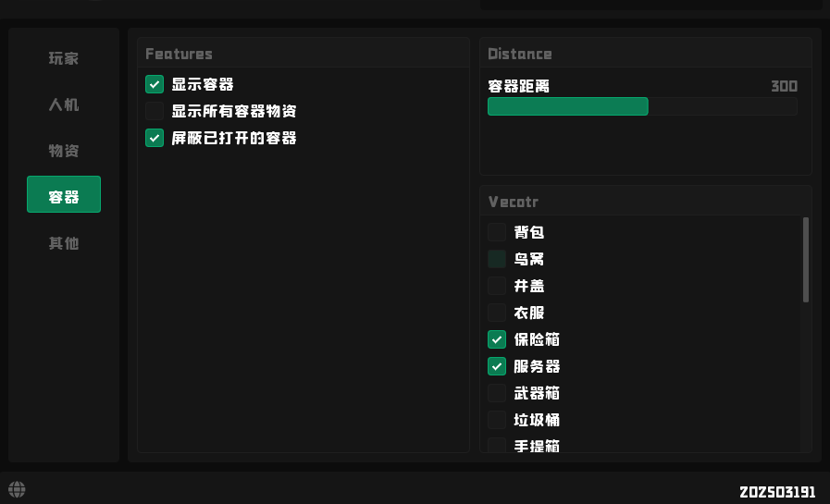Image resolution: width=830 pixels, height=504 pixels.
Task: Disable the 屏蔽已打开的容器 checkbox
Action: (155, 139)
